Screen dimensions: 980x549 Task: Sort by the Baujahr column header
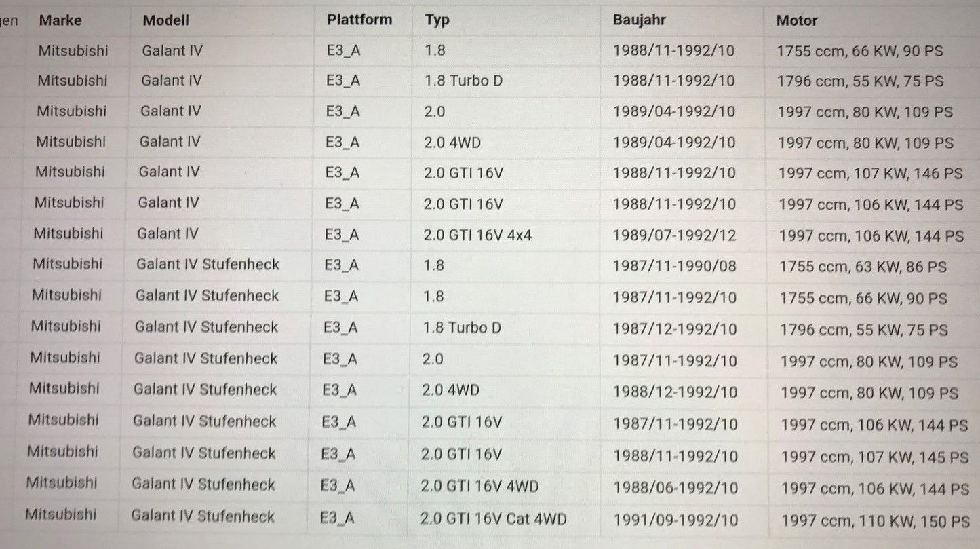tap(640, 20)
